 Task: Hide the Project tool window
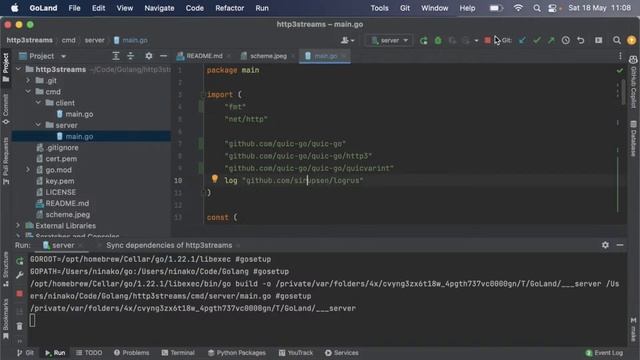coord(163,56)
